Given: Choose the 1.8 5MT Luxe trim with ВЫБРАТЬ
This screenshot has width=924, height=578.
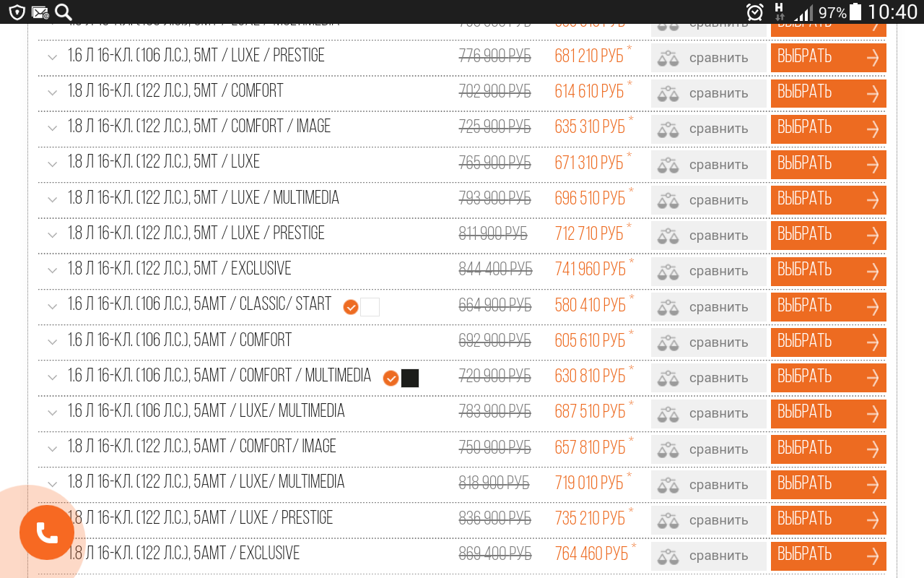Looking at the screenshot, I should [x=828, y=164].
